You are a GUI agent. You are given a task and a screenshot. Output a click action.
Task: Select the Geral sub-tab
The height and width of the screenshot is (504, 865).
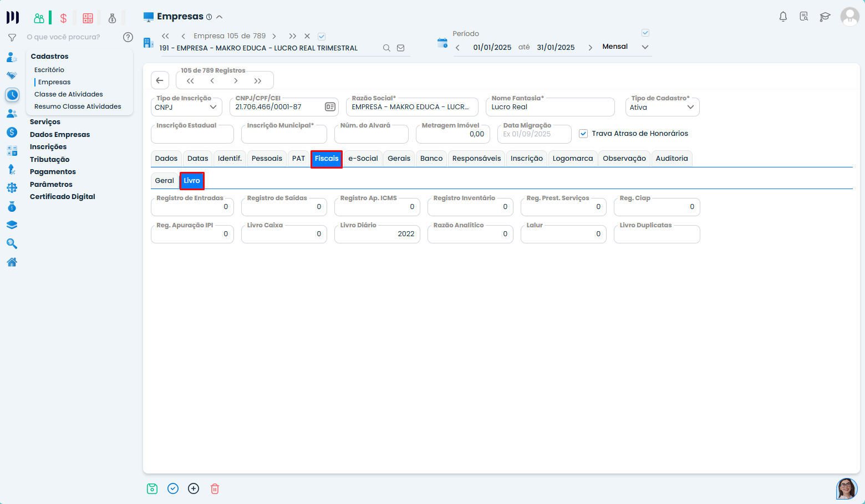(164, 181)
